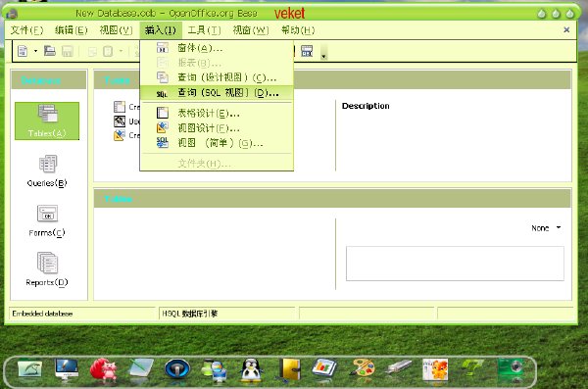Click the Open file toolbar icon
Viewport: 588px width, 389px height.
tap(50, 51)
